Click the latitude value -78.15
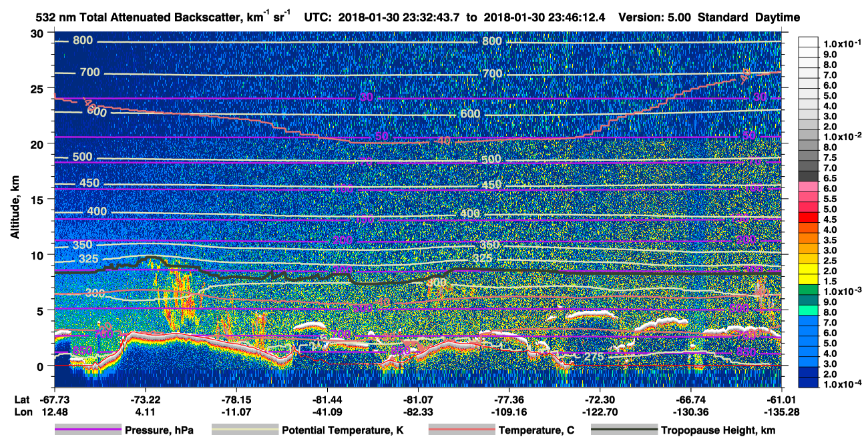 click(x=236, y=400)
